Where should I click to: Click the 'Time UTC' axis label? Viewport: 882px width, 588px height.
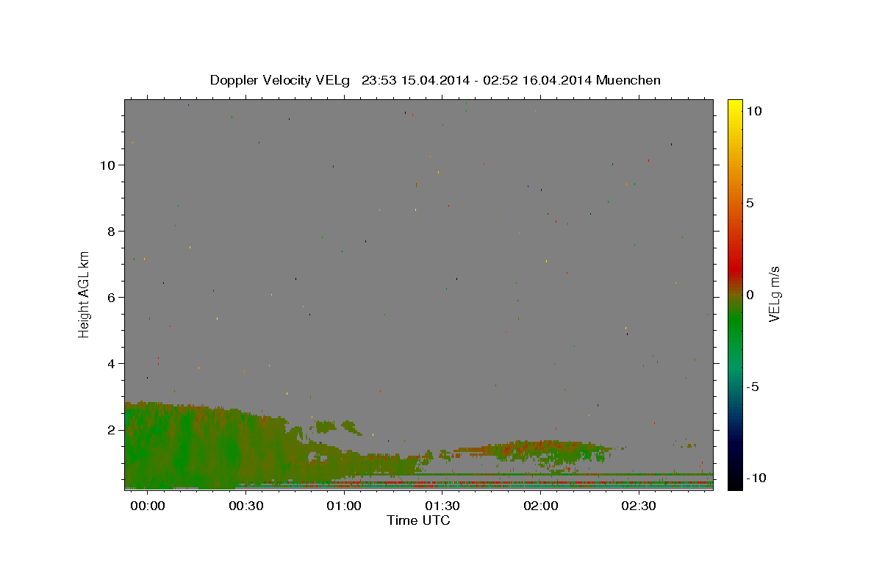[418, 520]
